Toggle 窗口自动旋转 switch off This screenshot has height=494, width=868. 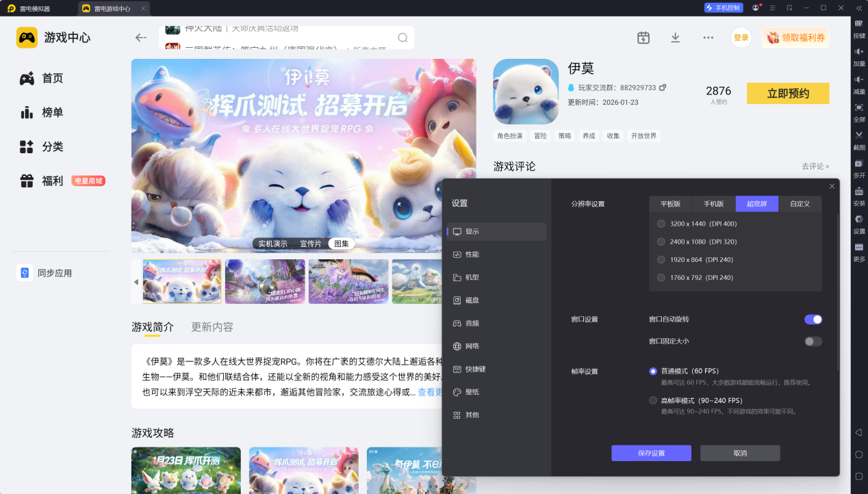[x=813, y=320]
